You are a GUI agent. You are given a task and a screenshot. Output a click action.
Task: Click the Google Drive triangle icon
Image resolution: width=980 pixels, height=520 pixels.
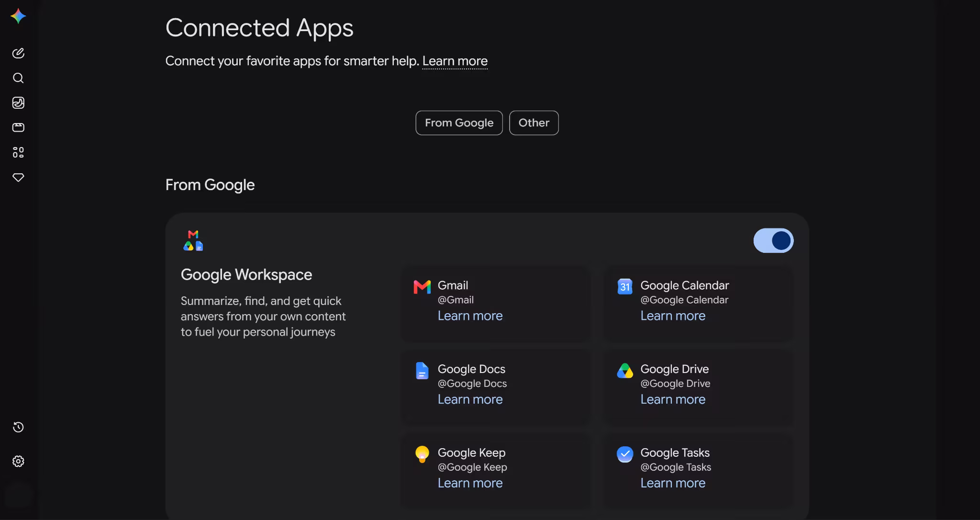pos(625,371)
